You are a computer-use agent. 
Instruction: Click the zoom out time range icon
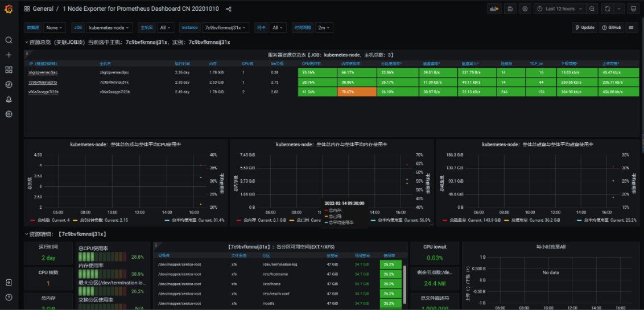click(x=592, y=9)
